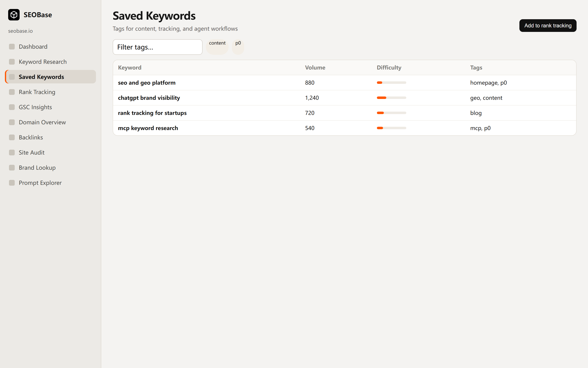Click the Volume column header
Image resolution: width=588 pixels, height=368 pixels.
point(315,67)
